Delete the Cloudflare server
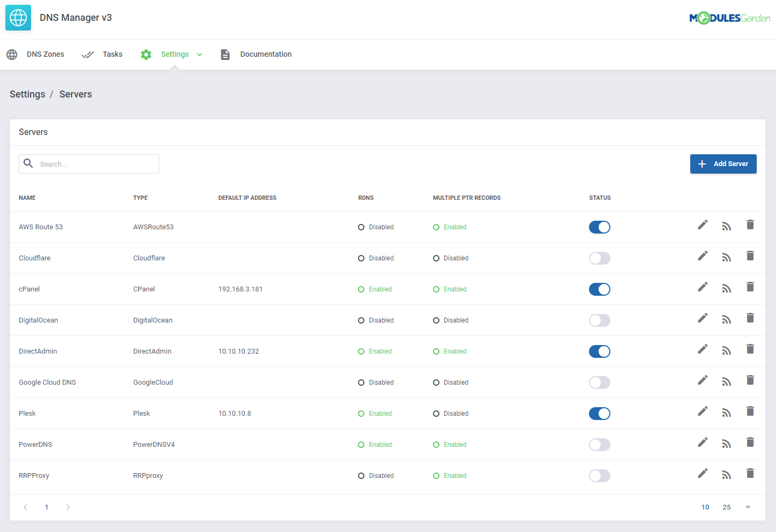 click(750, 256)
